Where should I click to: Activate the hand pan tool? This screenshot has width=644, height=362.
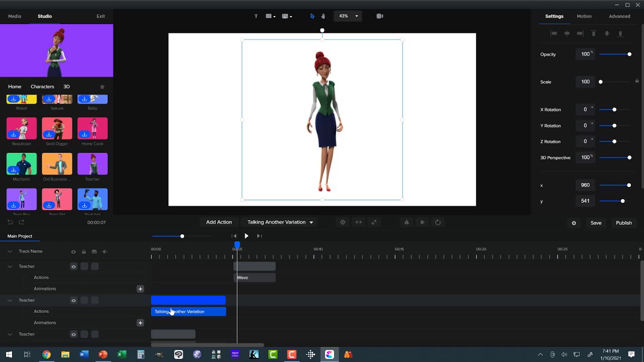[323, 16]
